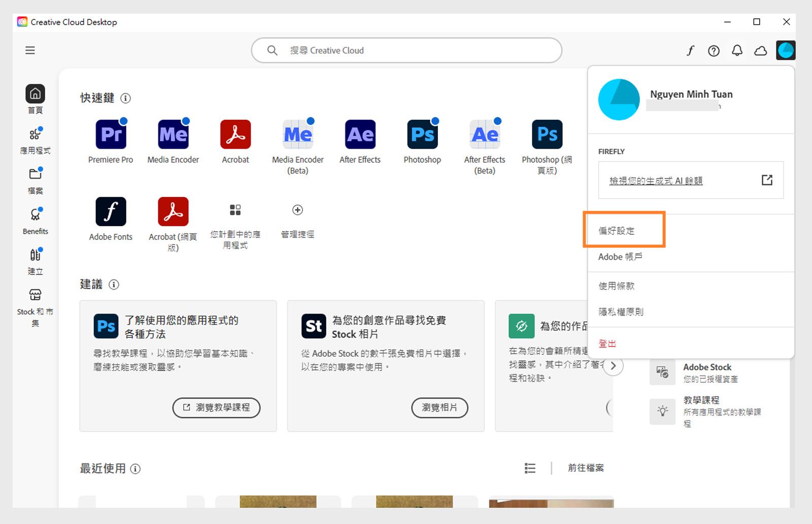Click the cloud activity icon

click(760, 50)
